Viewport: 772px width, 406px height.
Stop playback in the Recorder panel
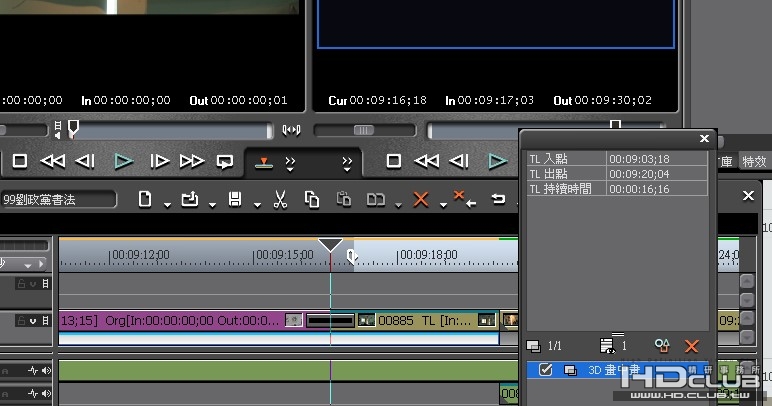tap(394, 161)
